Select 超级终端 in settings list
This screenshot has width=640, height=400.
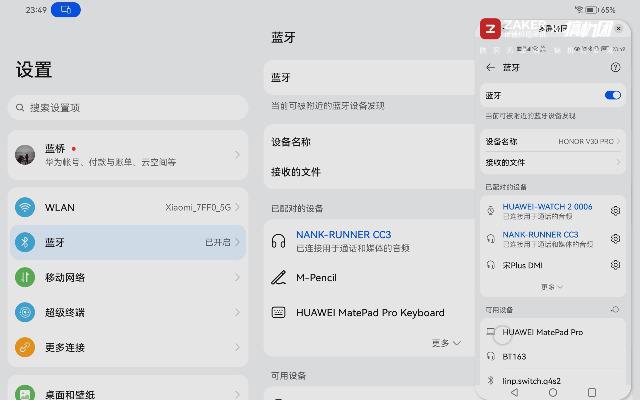click(x=128, y=313)
